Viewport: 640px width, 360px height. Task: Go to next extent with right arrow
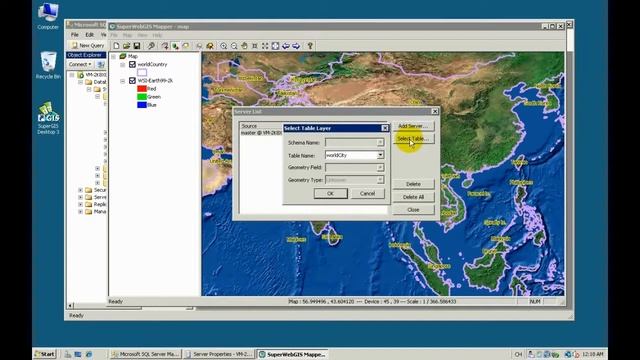tap(296, 46)
